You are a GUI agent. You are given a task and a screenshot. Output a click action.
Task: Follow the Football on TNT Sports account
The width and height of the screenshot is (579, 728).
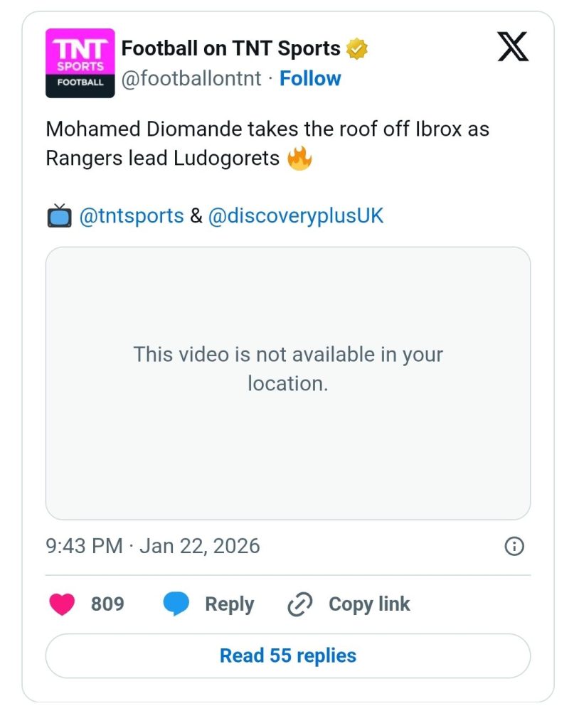(310, 78)
